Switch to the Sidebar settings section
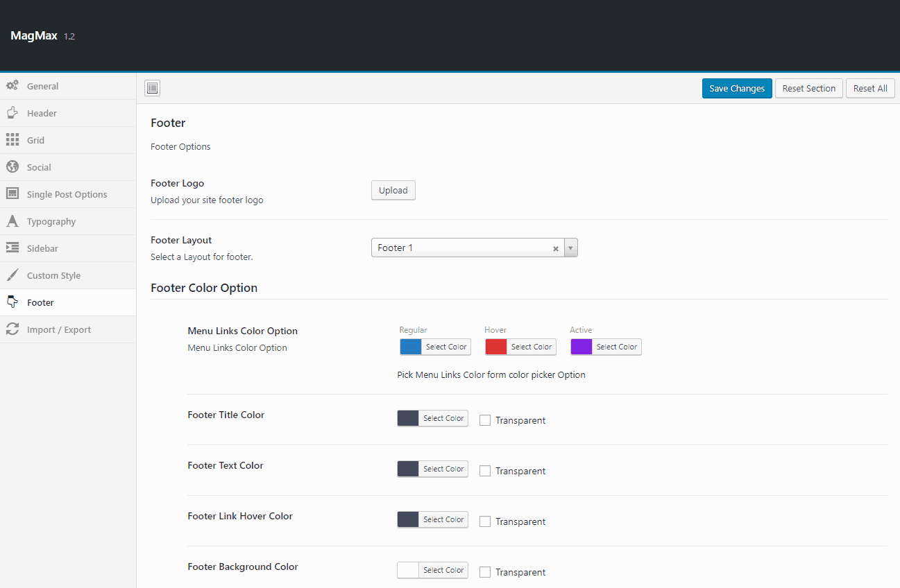The image size is (900, 588). point(42,248)
